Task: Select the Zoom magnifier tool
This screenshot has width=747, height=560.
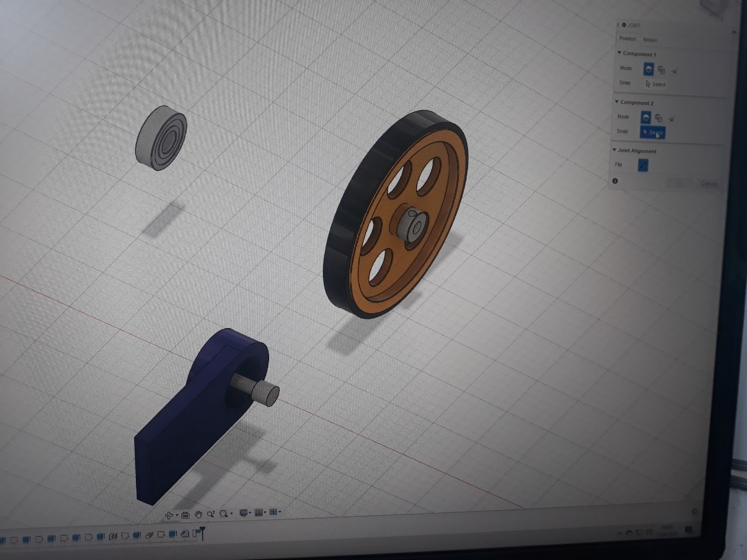Action: (211, 514)
